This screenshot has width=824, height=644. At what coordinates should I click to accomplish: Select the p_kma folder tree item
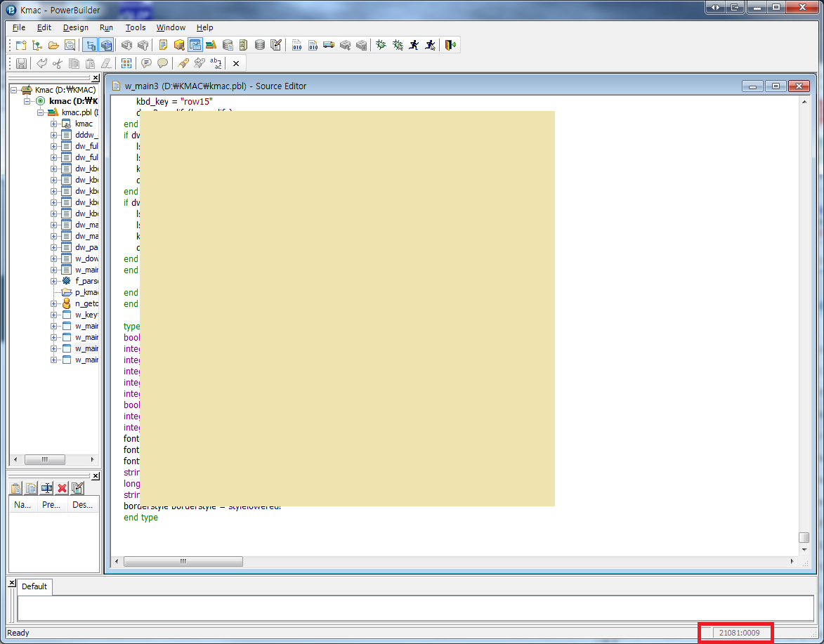(86, 293)
